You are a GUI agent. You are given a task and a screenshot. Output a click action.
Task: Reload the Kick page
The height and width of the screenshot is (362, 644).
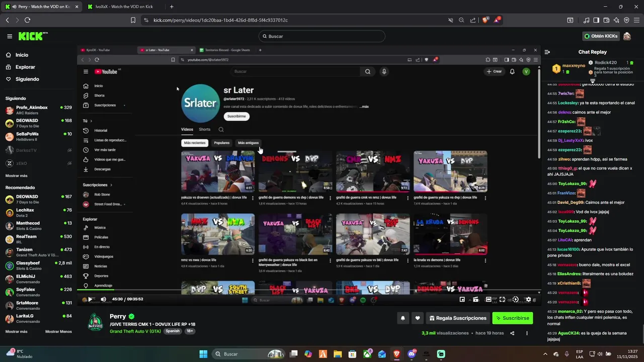coord(27,20)
